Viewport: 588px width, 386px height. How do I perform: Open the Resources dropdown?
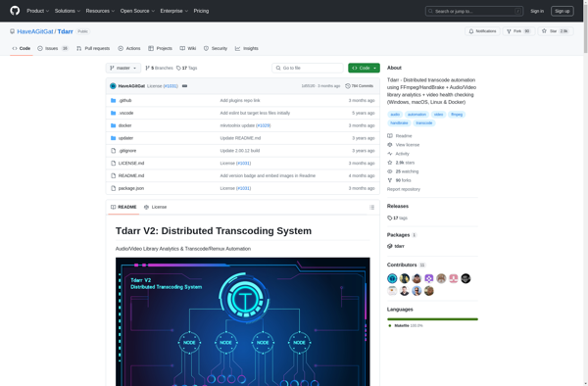pos(100,11)
